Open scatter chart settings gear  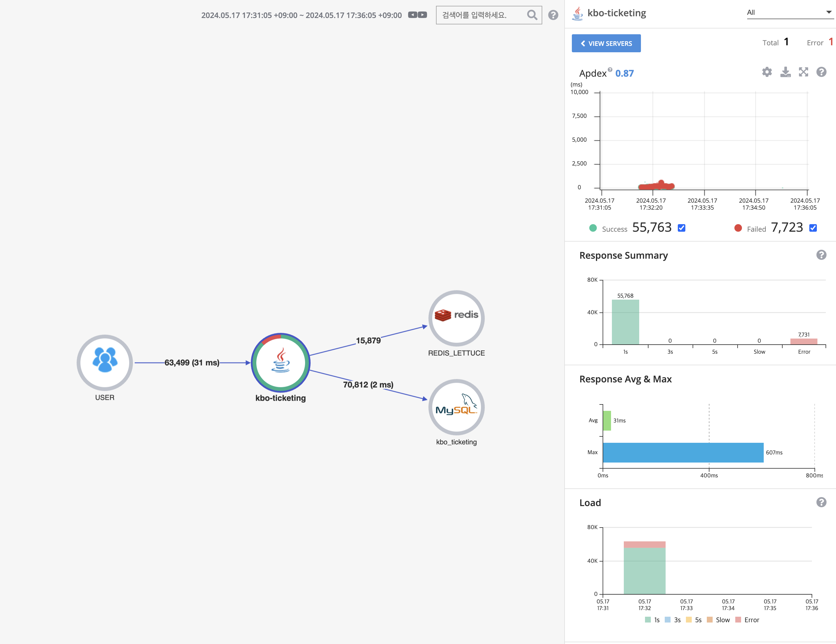[x=767, y=72]
